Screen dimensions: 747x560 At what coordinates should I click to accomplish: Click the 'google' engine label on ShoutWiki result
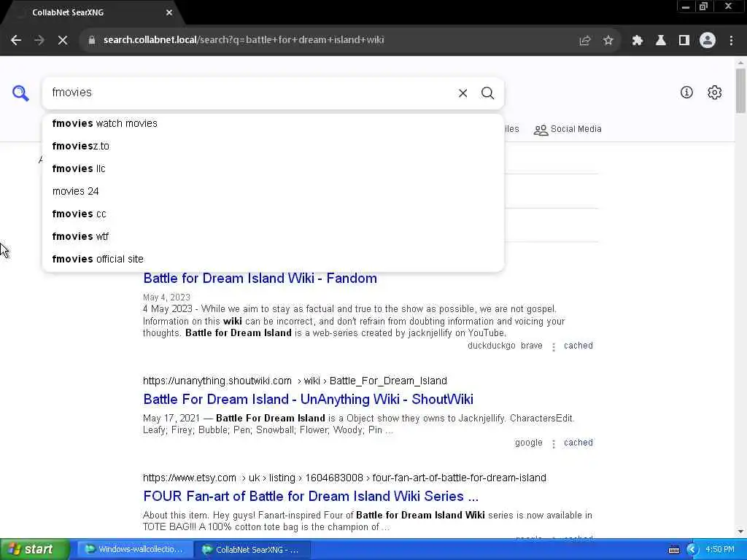tap(528, 443)
